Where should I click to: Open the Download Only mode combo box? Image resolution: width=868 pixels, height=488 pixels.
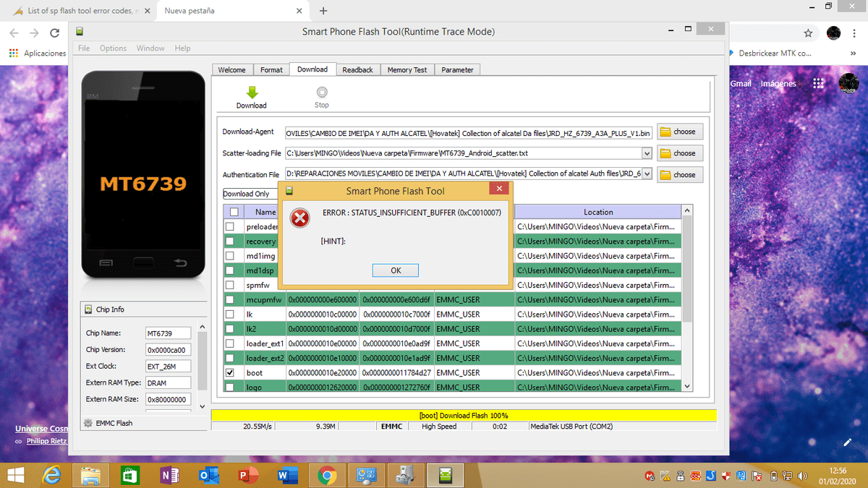click(250, 194)
